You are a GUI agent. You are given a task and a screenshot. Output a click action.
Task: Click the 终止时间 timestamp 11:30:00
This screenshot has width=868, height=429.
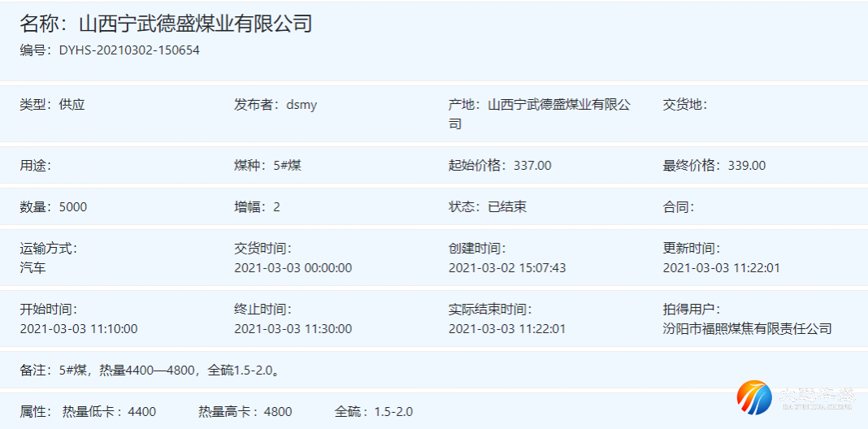[293, 329]
